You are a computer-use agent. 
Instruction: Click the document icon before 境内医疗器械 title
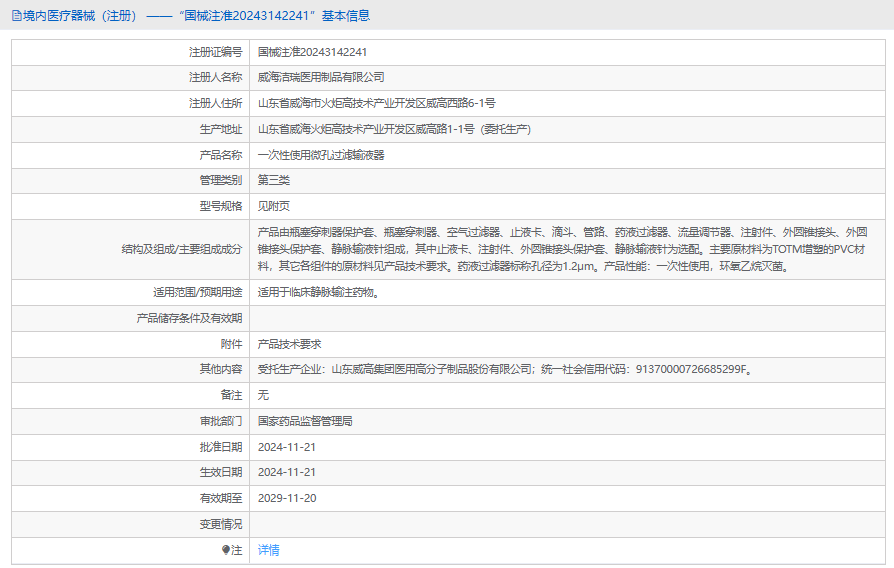point(17,16)
